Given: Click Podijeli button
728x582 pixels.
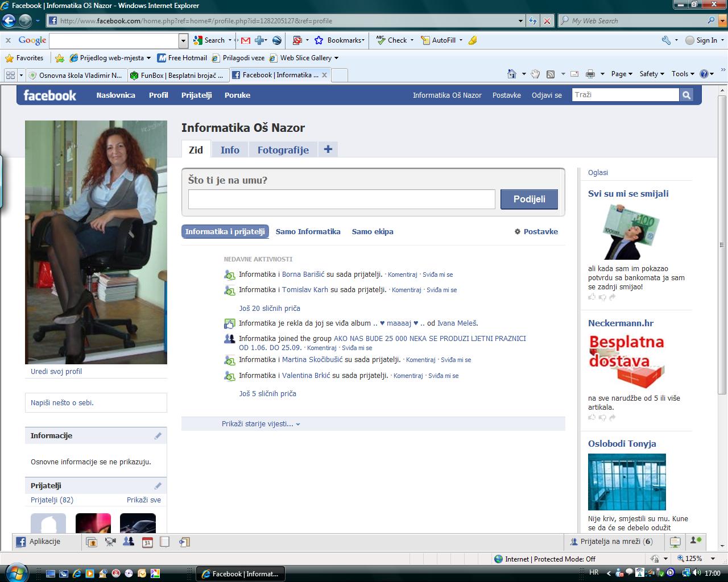Looking at the screenshot, I should click(529, 199).
